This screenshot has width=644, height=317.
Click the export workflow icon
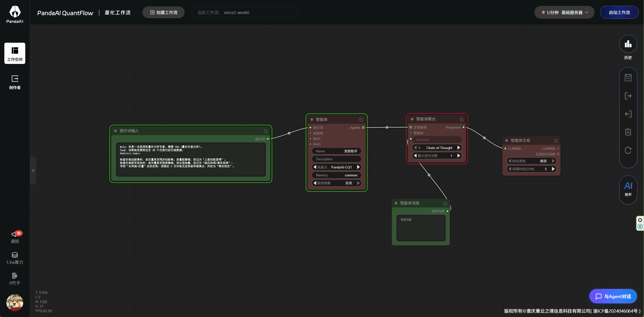click(x=628, y=96)
